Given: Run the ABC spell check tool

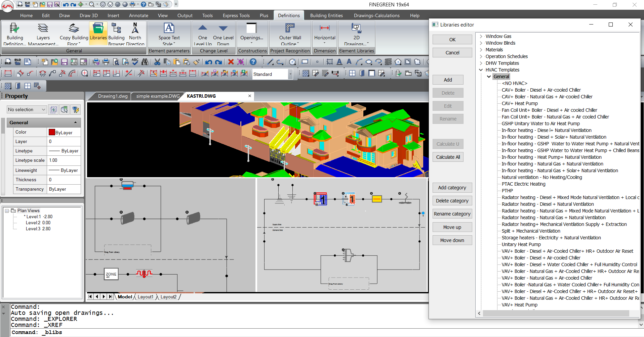Looking at the screenshot, I should 135,62.
